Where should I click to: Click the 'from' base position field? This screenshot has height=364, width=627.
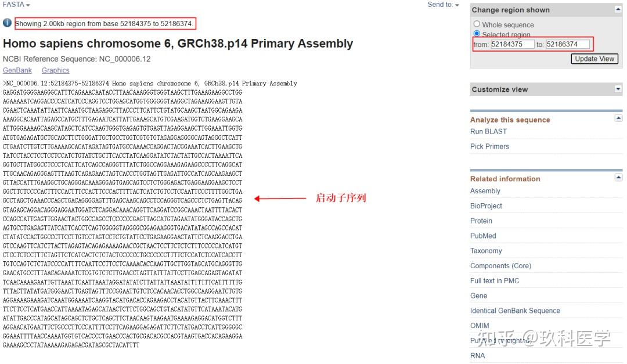[x=512, y=44]
